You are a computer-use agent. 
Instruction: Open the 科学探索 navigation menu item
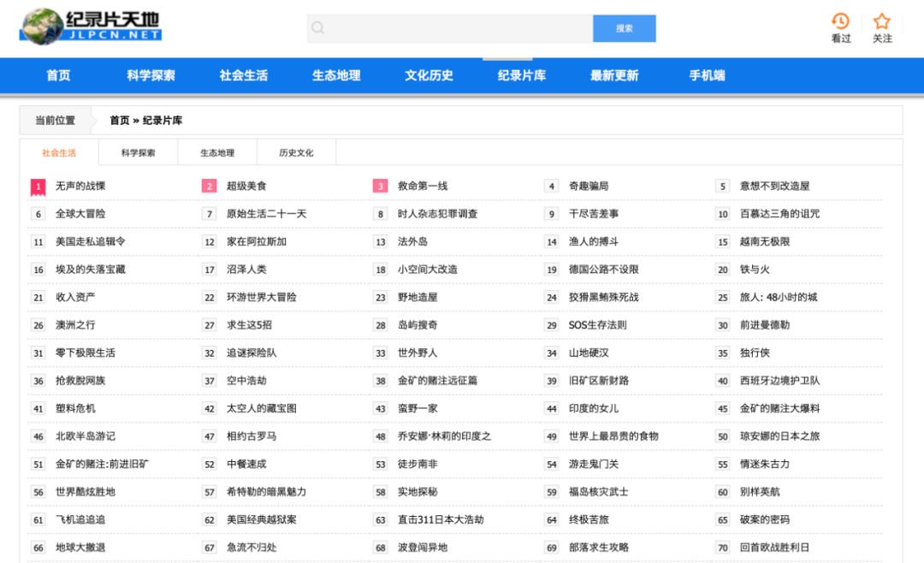pos(151,75)
